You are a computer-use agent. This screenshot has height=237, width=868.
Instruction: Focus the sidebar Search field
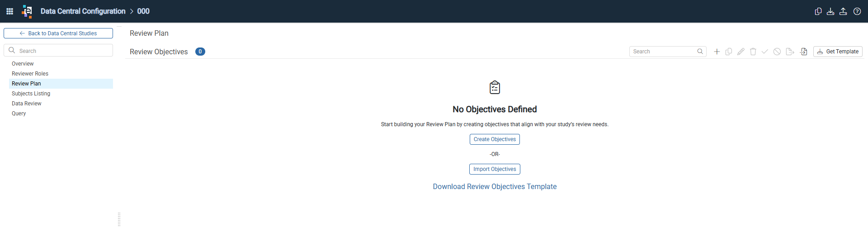pos(58,50)
